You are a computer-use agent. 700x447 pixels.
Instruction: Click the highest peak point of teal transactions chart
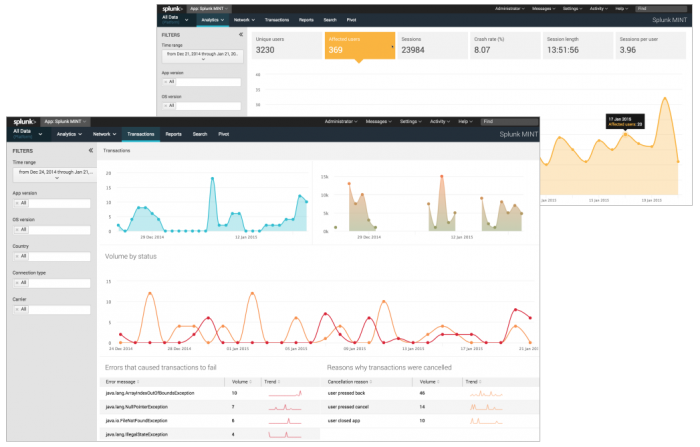[212, 179]
